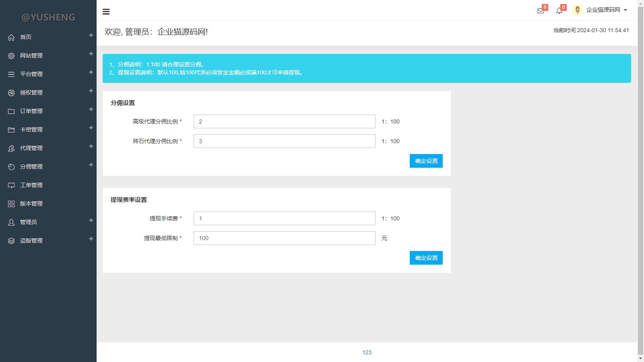This screenshot has width=644, height=362.
Task: Open the 工单管理 menu item
Action: coord(31,185)
